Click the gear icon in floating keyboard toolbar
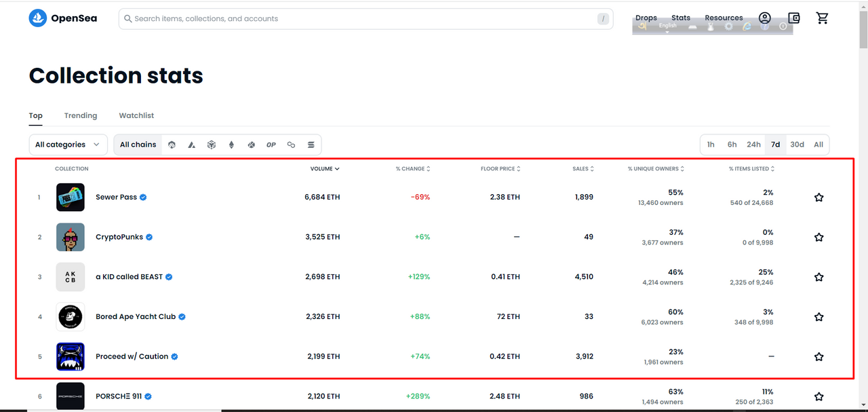Screen dimensions: 868x412 click(728, 26)
